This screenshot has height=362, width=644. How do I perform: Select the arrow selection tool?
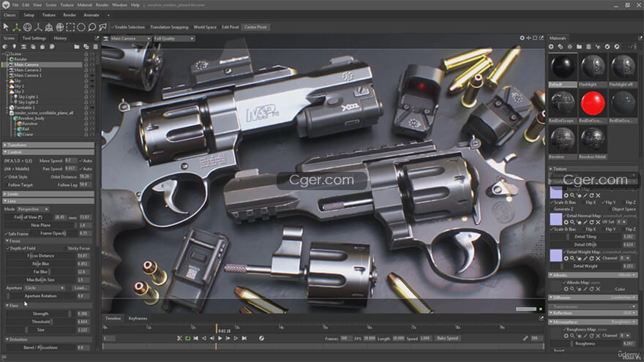coord(6,27)
